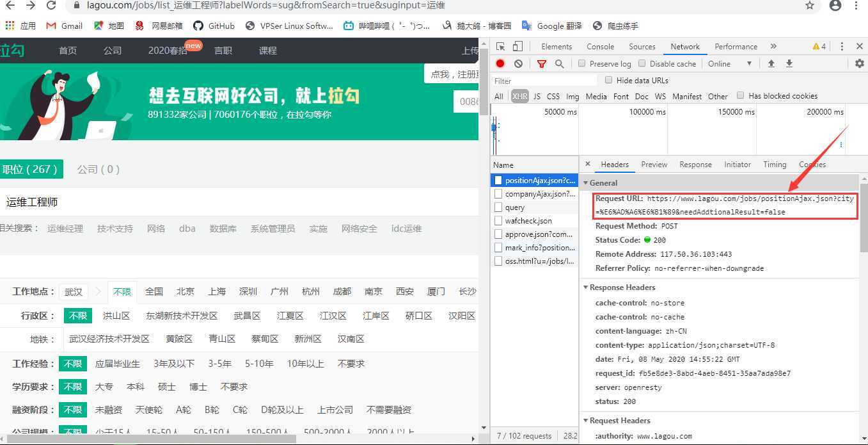Open the GitHub bookmark
868x445 pixels.
tap(214, 26)
